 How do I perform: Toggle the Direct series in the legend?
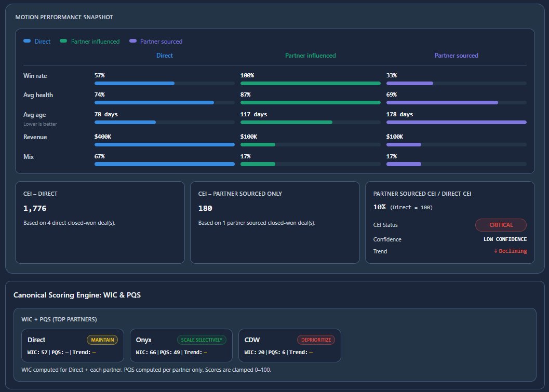coord(37,42)
